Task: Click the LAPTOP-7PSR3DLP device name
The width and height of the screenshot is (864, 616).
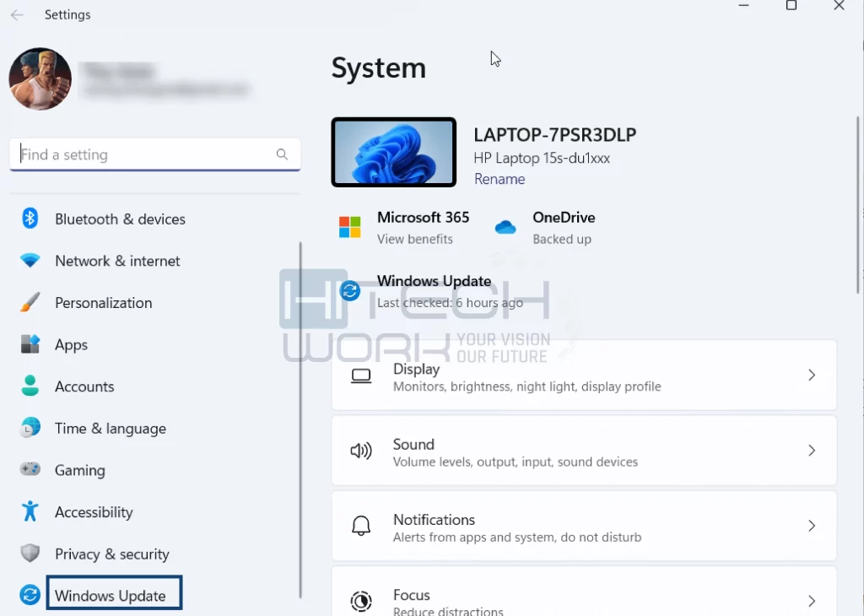Action: point(555,135)
